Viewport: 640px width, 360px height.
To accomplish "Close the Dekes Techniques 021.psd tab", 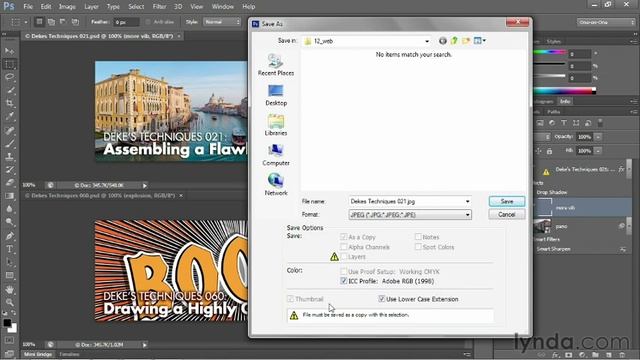I will tap(179, 36).
